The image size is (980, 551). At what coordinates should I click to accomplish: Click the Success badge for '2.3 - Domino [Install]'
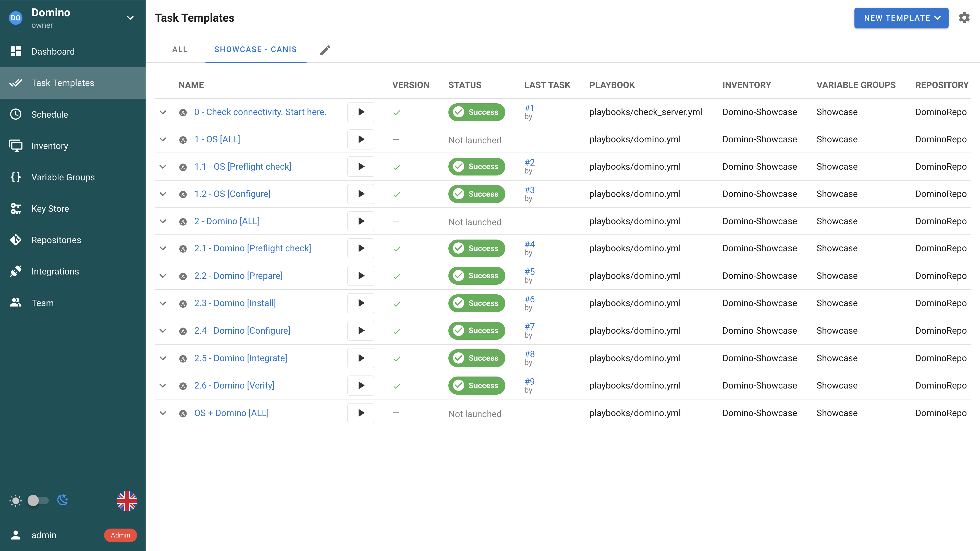pos(477,303)
